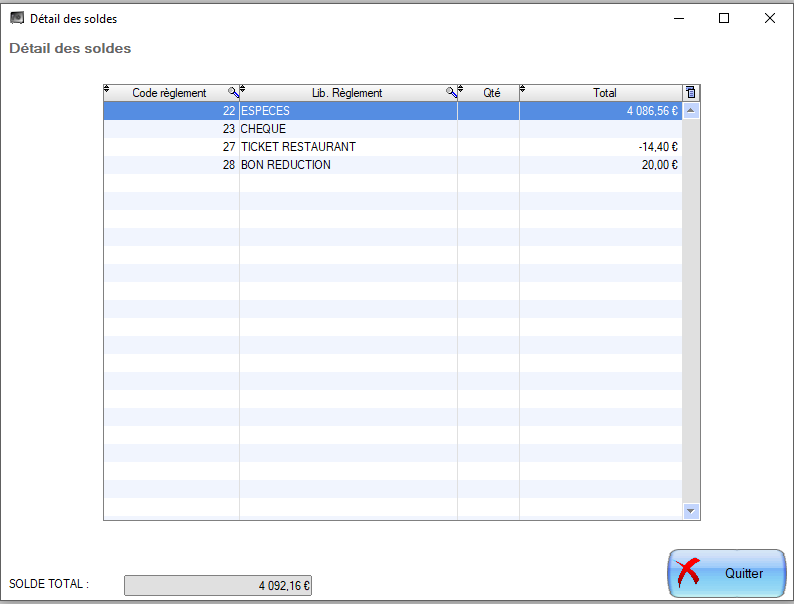
Task: Click the Qté column header
Action: (491, 93)
